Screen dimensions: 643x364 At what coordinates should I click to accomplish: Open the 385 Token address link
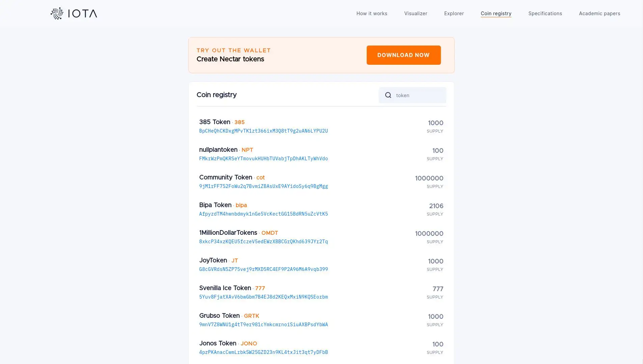263,131
